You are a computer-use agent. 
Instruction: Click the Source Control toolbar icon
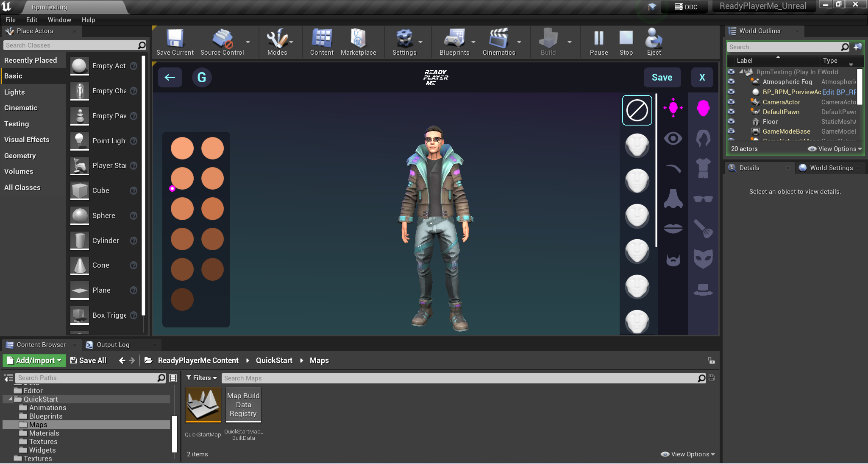coord(222,42)
